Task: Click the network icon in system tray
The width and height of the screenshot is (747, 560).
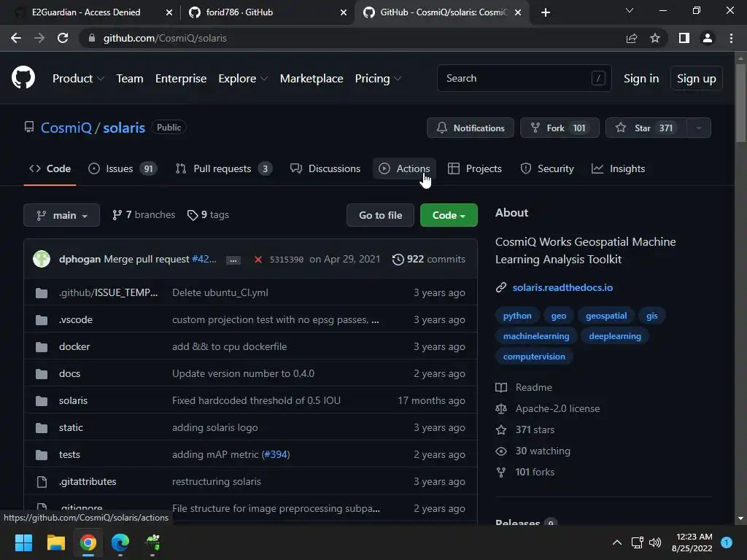Action: (x=637, y=542)
